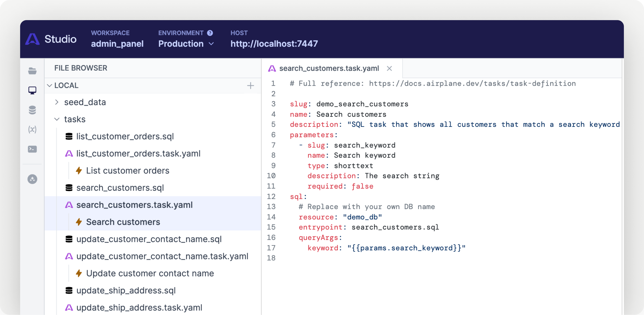Viewport: 644px width, 315px height.
Task: Open the files folder sidebar icon
Action: click(x=32, y=71)
